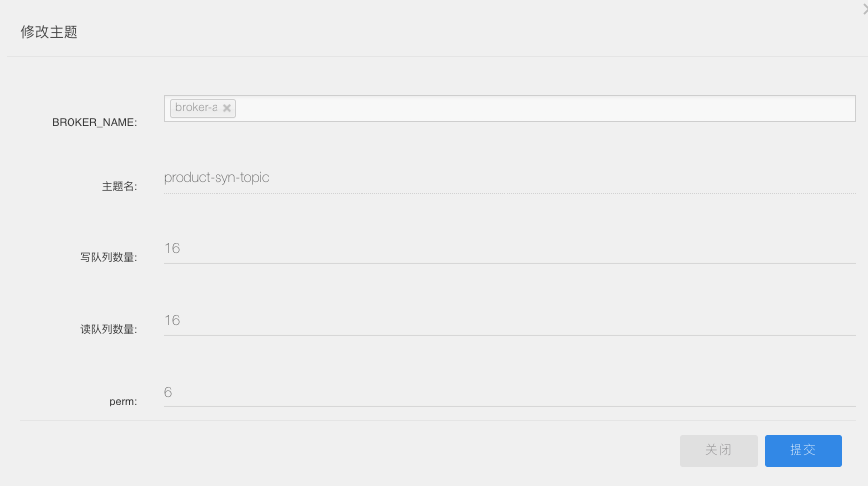Click into the perm input field
The image size is (868, 486).
(509, 393)
